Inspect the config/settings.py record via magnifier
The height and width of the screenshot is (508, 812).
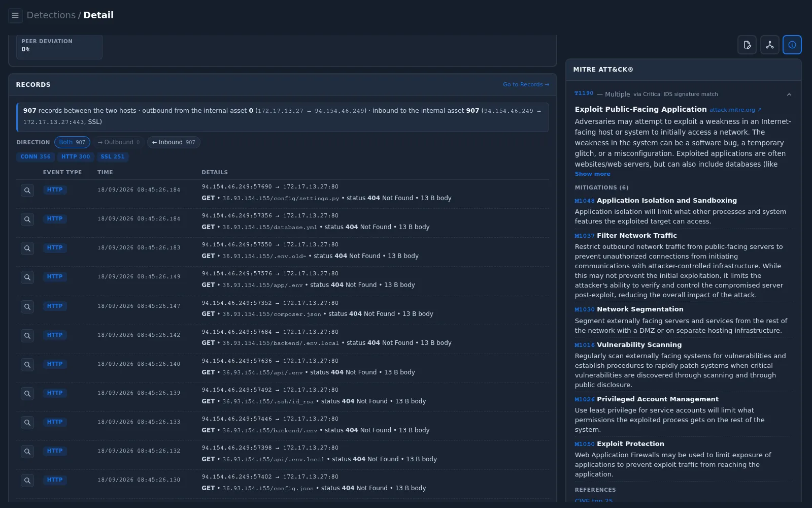coord(27,190)
